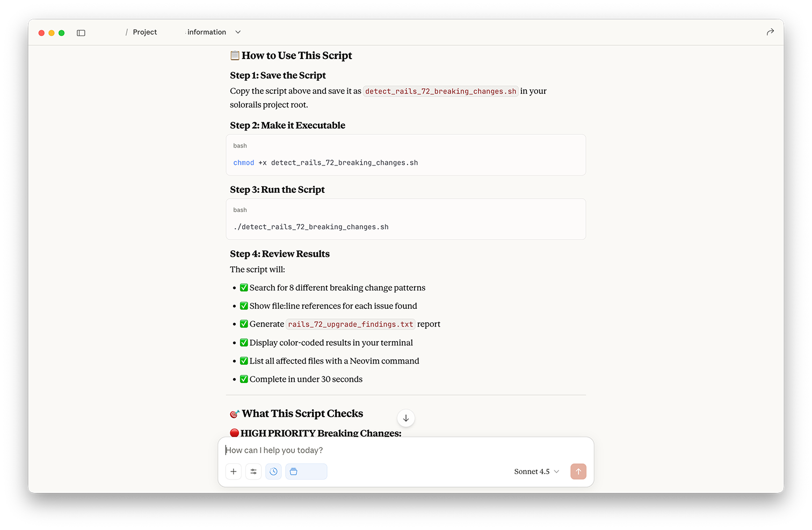The height and width of the screenshot is (530, 812).
Task: Open the plus attachment menu
Action: pyautogui.click(x=234, y=471)
